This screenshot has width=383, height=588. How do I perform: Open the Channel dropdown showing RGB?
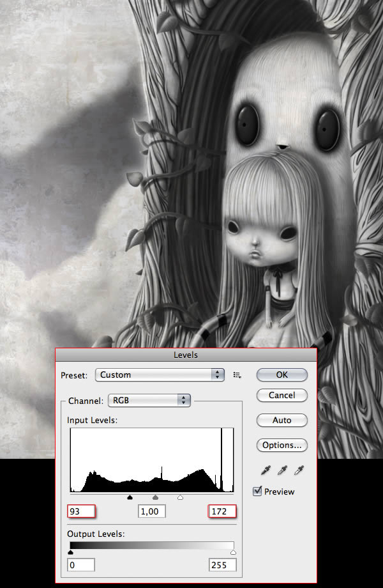point(149,401)
